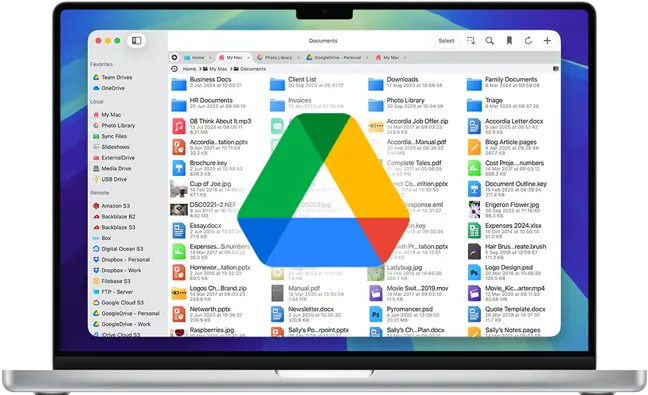The width and height of the screenshot is (648, 395).
Task: Select the Business Docs folder icon
Action: 179,84
